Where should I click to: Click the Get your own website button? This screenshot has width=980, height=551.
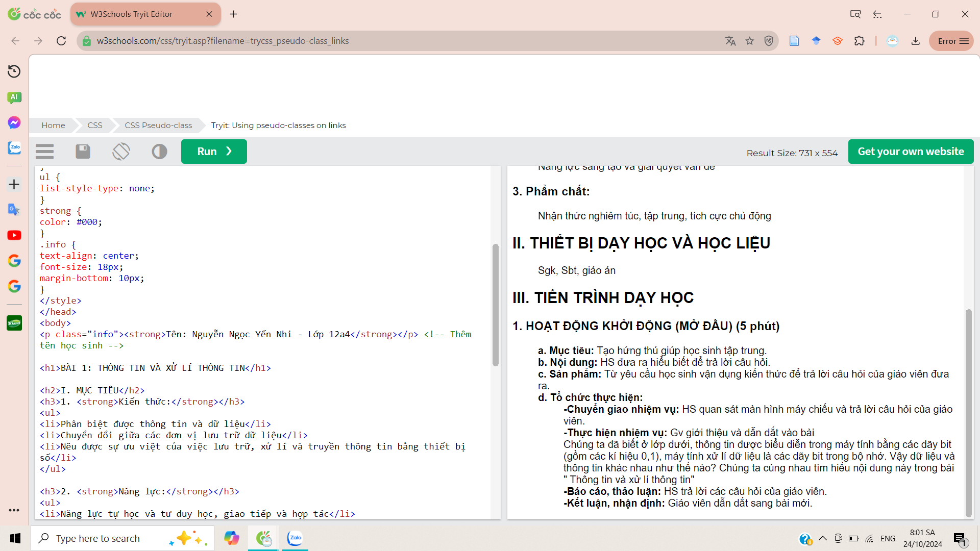[911, 152]
